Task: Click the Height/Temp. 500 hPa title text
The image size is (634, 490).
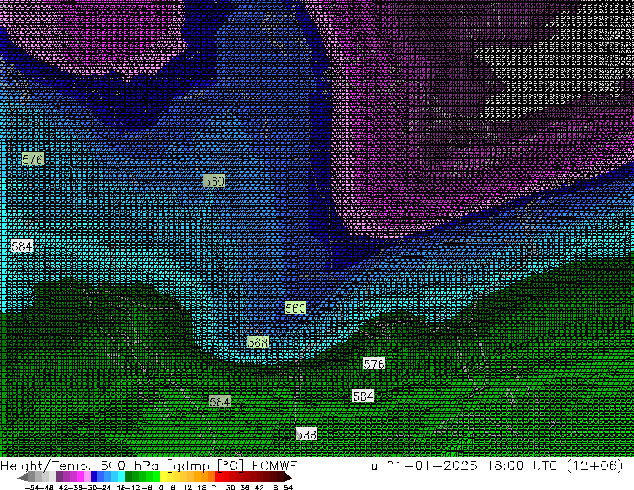Action: pos(79,466)
